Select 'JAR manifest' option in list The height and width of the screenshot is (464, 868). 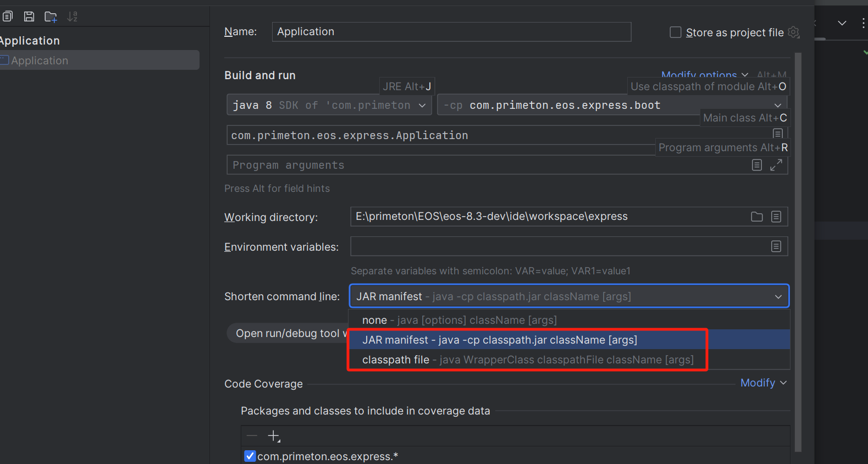coord(499,340)
